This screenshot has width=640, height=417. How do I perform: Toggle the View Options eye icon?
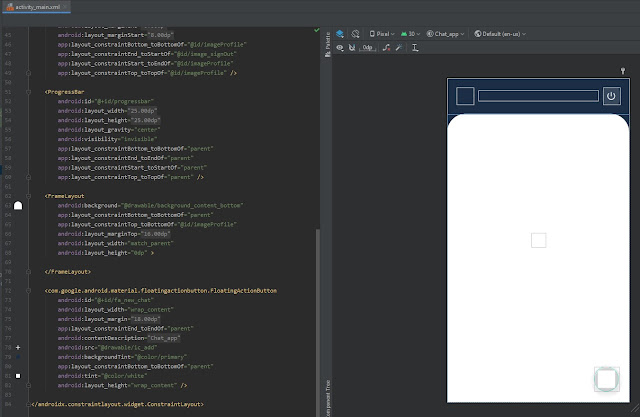341,47
